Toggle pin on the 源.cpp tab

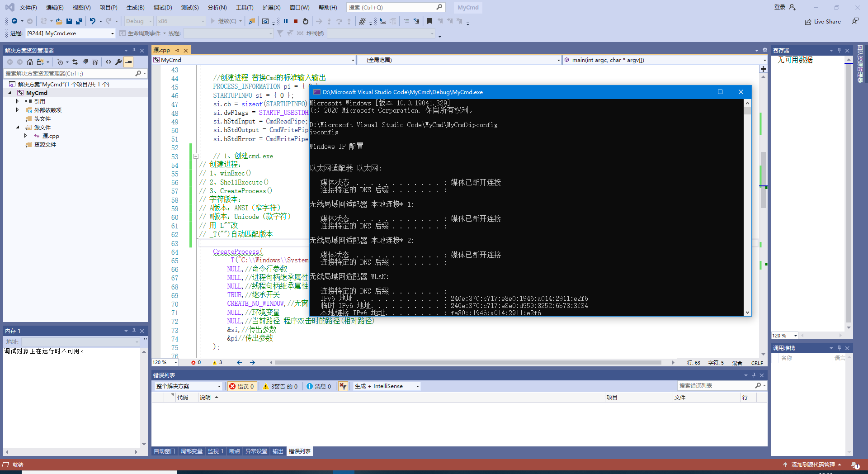click(178, 50)
